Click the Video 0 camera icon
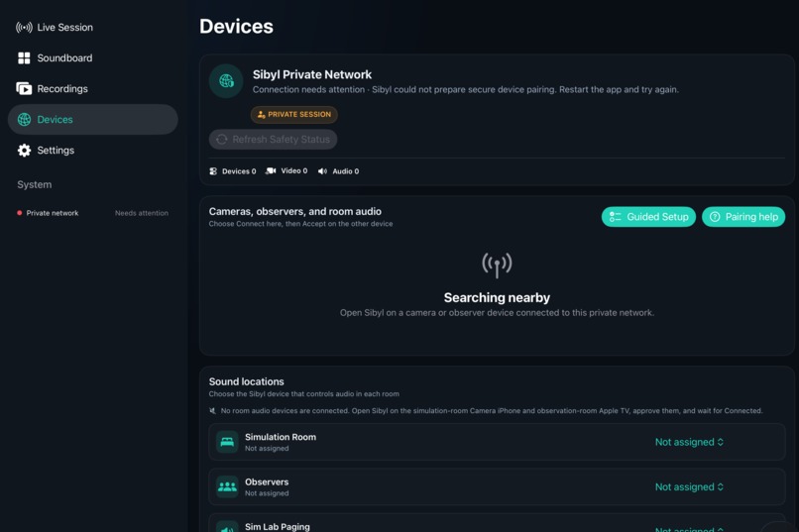Image resolution: width=799 pixels, height=532 pixels. click(271, 171)
